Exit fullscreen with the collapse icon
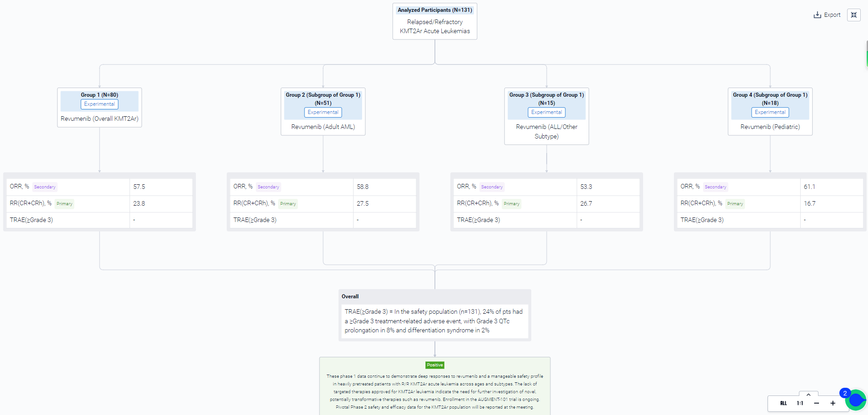Viewport: 868px width, 415px height. [x=853, y=15]
